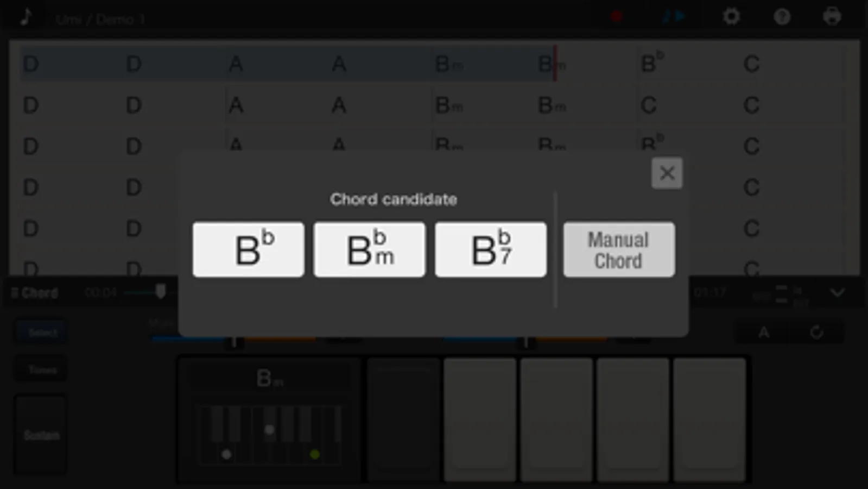
Task: Open the song library music note icon
Action: (26, 17)
